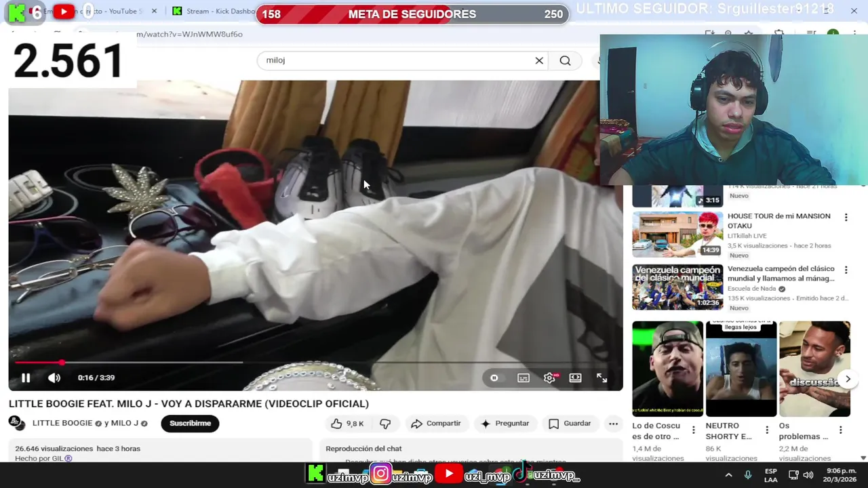Open the 'Lo de Coscu' short thumbnail
The height and width of the screenshot is (488, 868).
click(668, 369)
